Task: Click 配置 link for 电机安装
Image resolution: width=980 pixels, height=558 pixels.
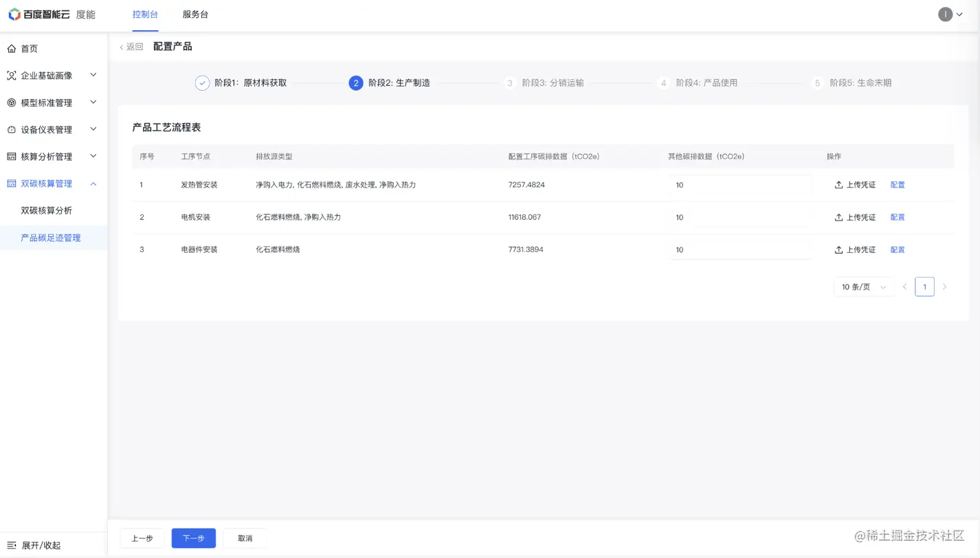Action: [x=898, y=217]
